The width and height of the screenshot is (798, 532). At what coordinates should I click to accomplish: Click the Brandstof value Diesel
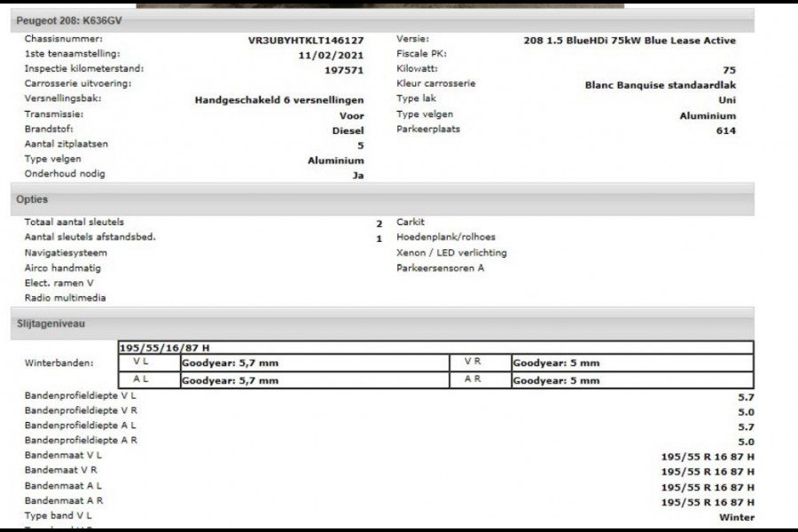click(x=348, y=129)
